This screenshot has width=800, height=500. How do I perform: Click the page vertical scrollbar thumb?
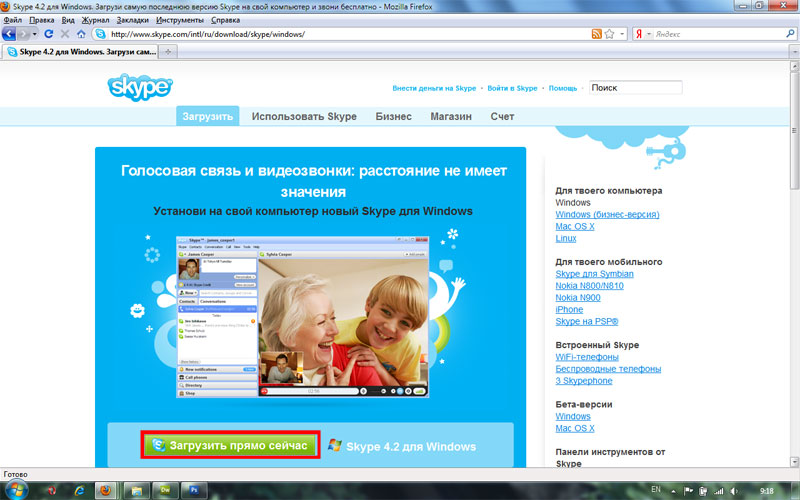(x=795, y=130)
